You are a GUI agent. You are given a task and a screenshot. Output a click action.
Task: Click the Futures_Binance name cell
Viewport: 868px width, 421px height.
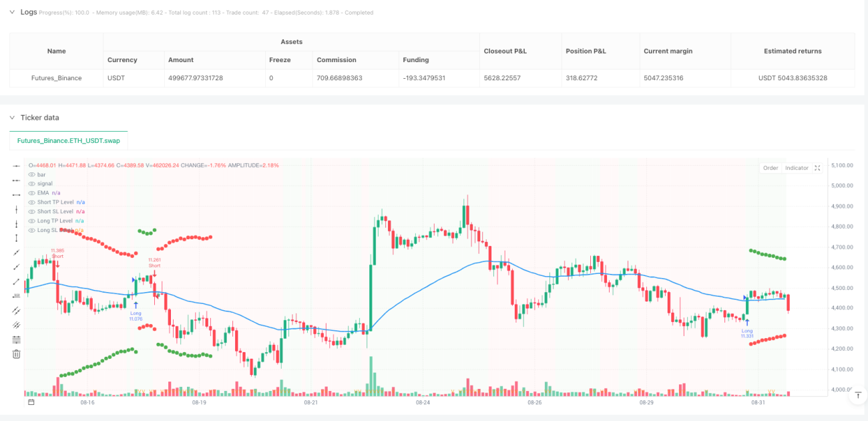pos(57,78)
